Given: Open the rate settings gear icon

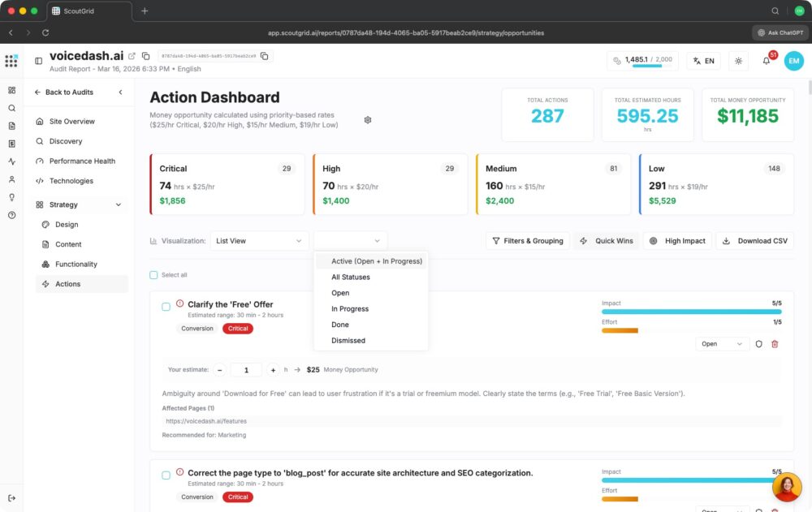Looking at the screenshot, I should pyautogui.click(x=368, y=120).
